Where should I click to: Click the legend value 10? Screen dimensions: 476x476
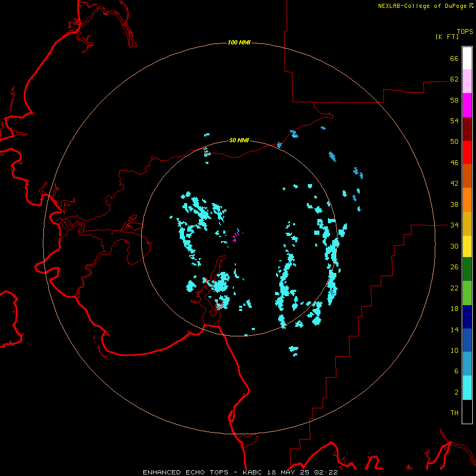coord(454,351)
